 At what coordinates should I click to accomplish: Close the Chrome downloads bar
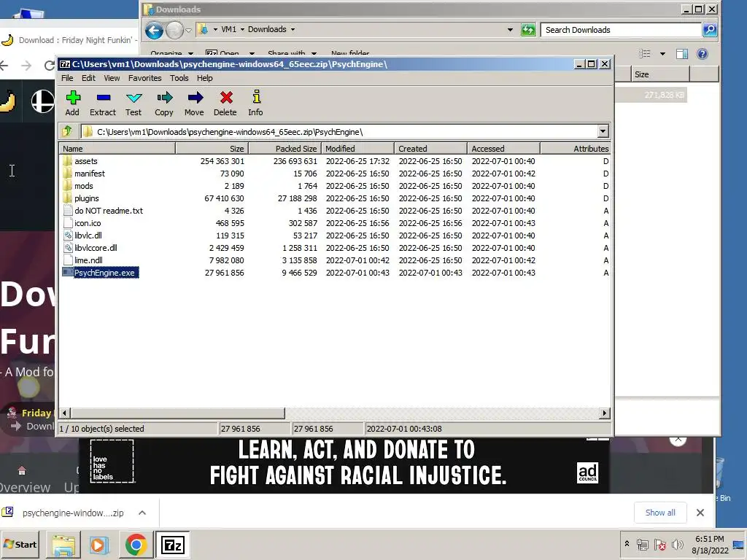pyautogui.click(x=700, y=513)
